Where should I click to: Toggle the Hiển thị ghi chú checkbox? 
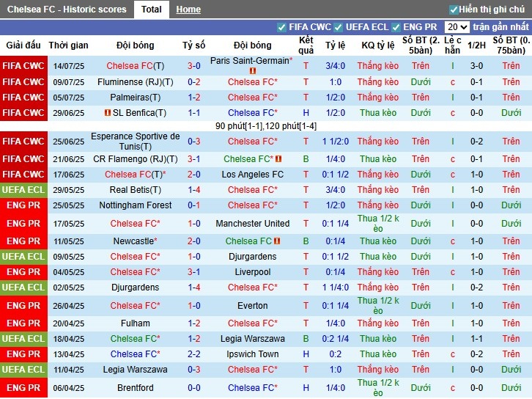tap(454, 10)
